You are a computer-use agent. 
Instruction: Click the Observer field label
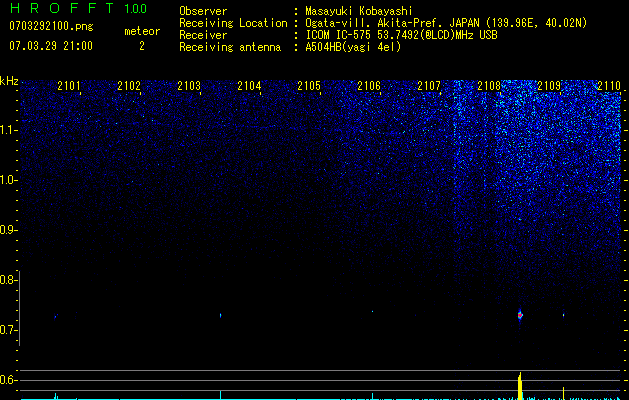203,11
